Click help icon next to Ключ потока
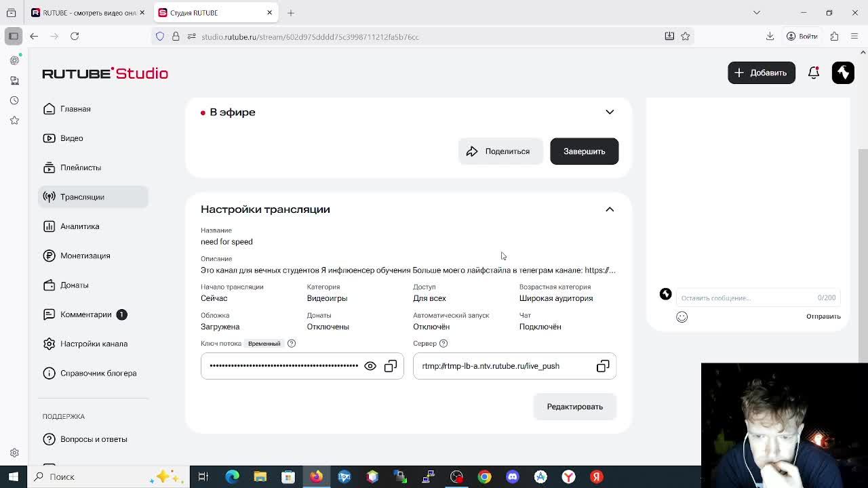The image size is (868, 488). pos(292,344)
